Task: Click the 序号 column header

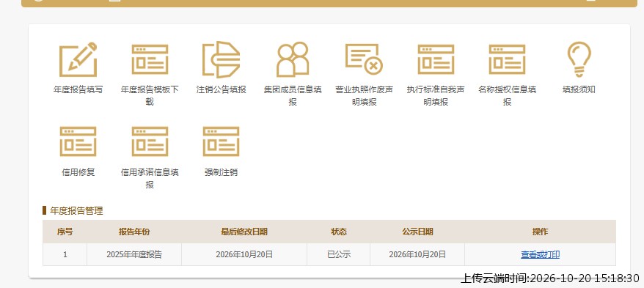Action: pyautogui.click(x=65, y=232)
